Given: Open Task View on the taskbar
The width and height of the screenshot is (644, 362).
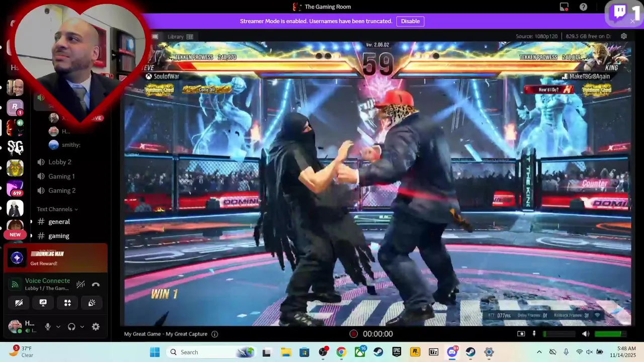Looking at the screenshot, I should coord(267,352).
